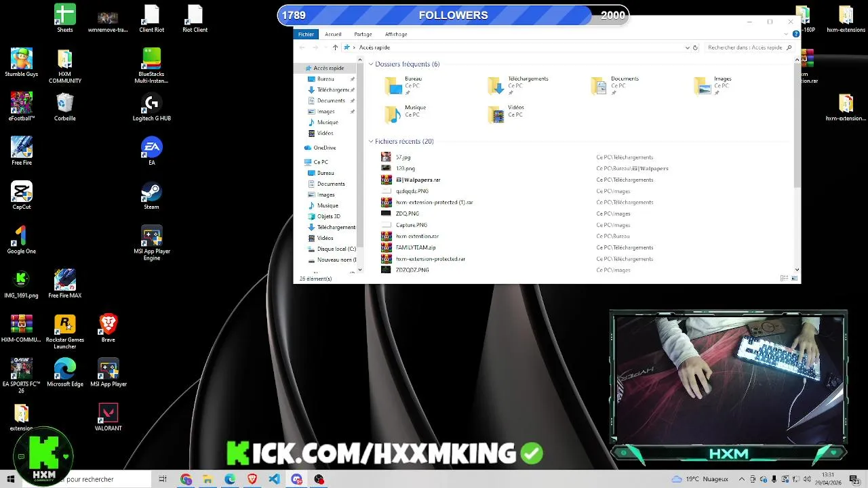This screenshot has height=488, width=868.
Task: Switch to the Partage tab
Action: click(x=363, y=34)
